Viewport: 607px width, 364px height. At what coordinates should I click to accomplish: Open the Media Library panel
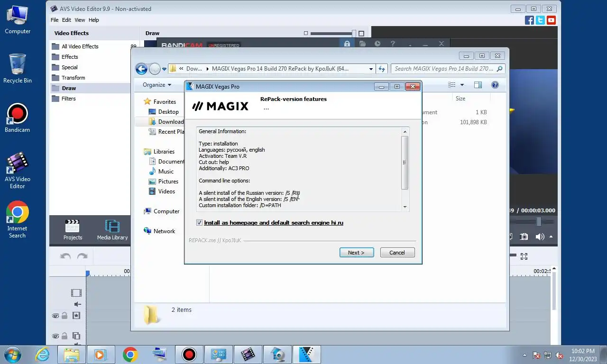tap(112, 230)
